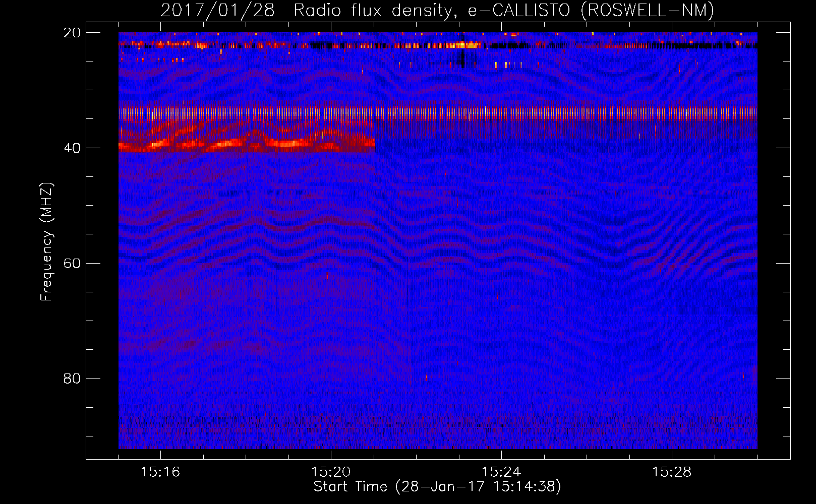This screenshot has width=816, height=504.
Task: Click the 'Frequency (MHZ)' y-axis label
Action: (x=46, y=241)
